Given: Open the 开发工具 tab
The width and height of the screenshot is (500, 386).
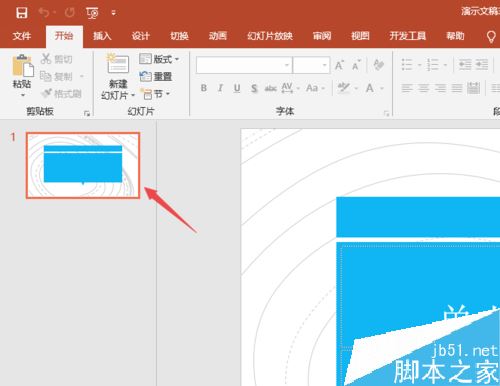Looking at the screenshot, I should [408, 36].
